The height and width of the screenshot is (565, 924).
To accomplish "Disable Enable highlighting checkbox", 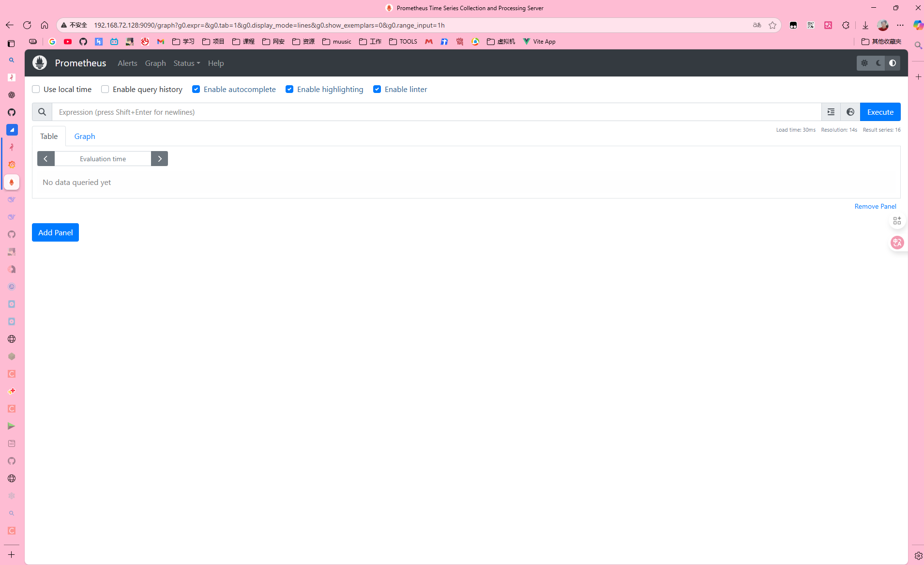I will [289, 89].
